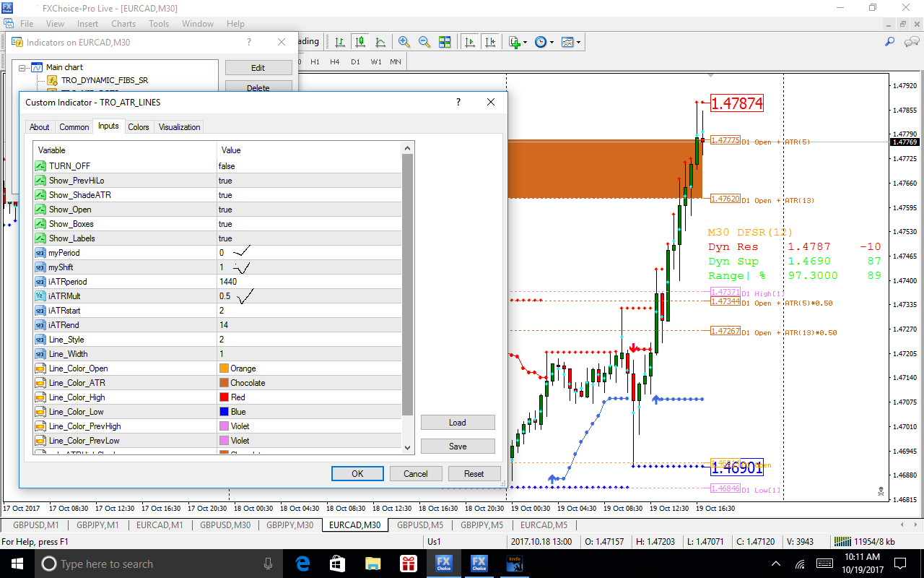Open the Visualization tab
This screenshot has height=578, width=924.
[x=179, y=126]
